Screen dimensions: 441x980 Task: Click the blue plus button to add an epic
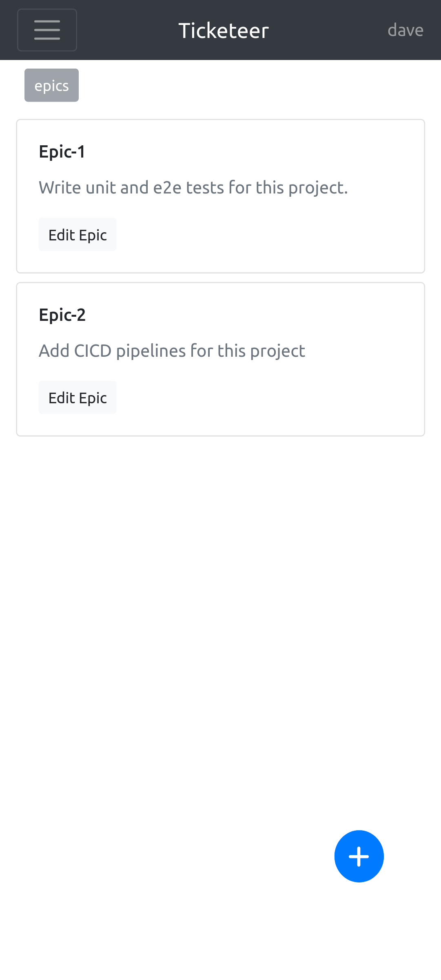pyautogui.click(x=359, y=856)
